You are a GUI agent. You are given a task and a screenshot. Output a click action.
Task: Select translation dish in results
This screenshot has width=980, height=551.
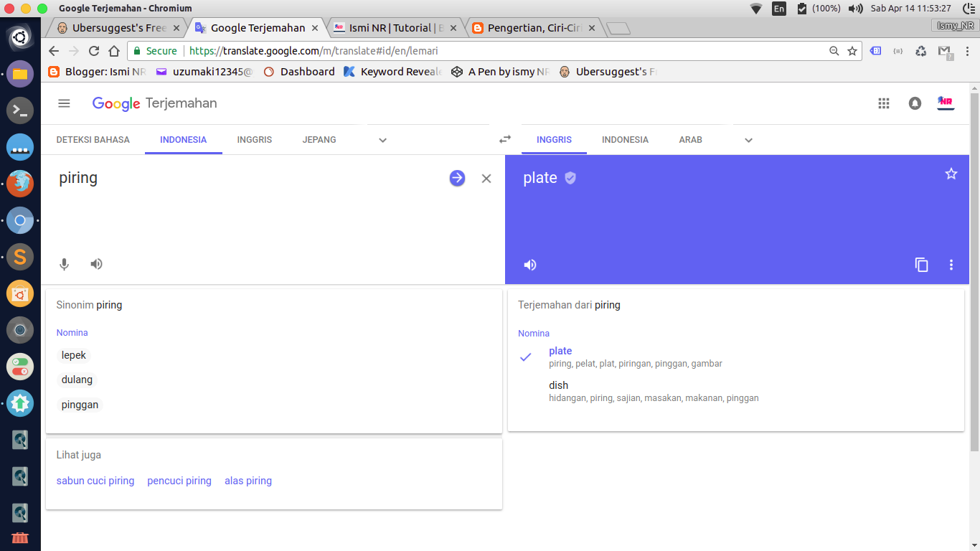point(558,385)
